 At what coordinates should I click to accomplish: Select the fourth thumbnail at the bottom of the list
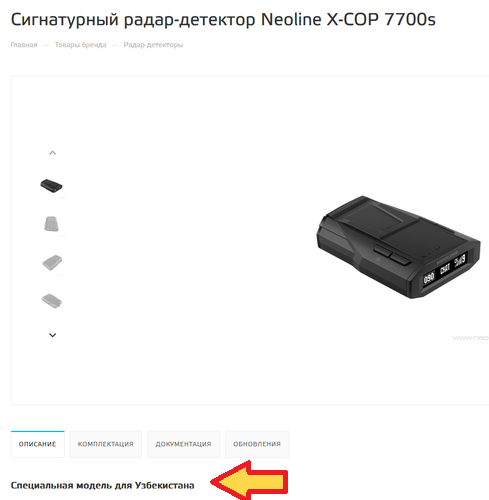point(52,301)
